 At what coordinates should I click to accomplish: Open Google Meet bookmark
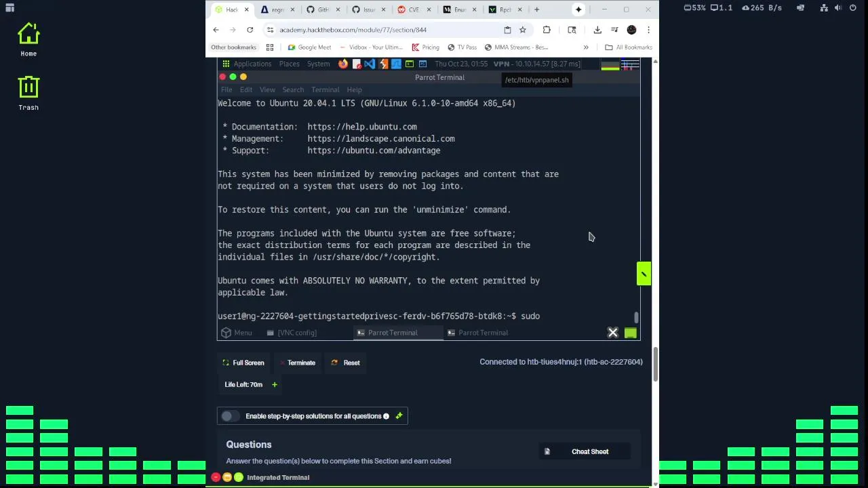coord(309,47)
